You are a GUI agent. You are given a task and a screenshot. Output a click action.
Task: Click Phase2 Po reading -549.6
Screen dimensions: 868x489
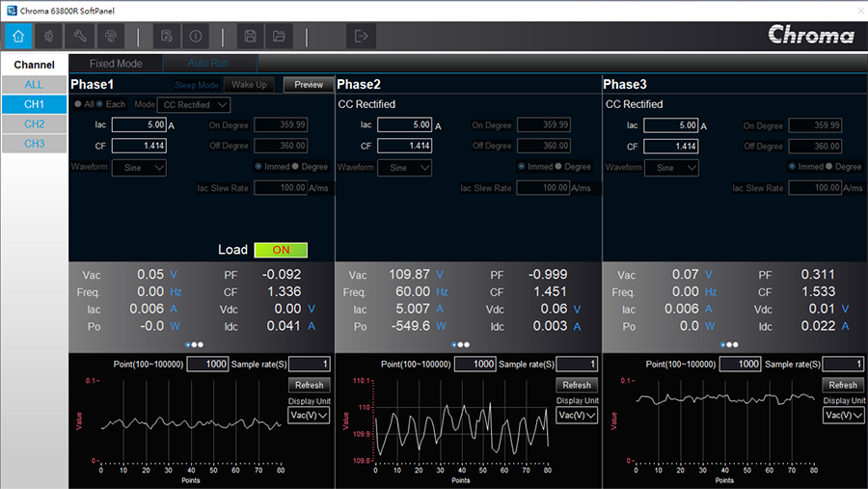pyautogui.click(x=410, y=326)
